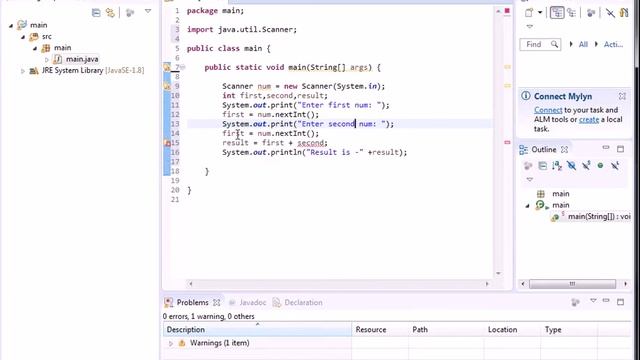640x360 pixels.
Task: Minimize the Outline view
Action: 606,148
